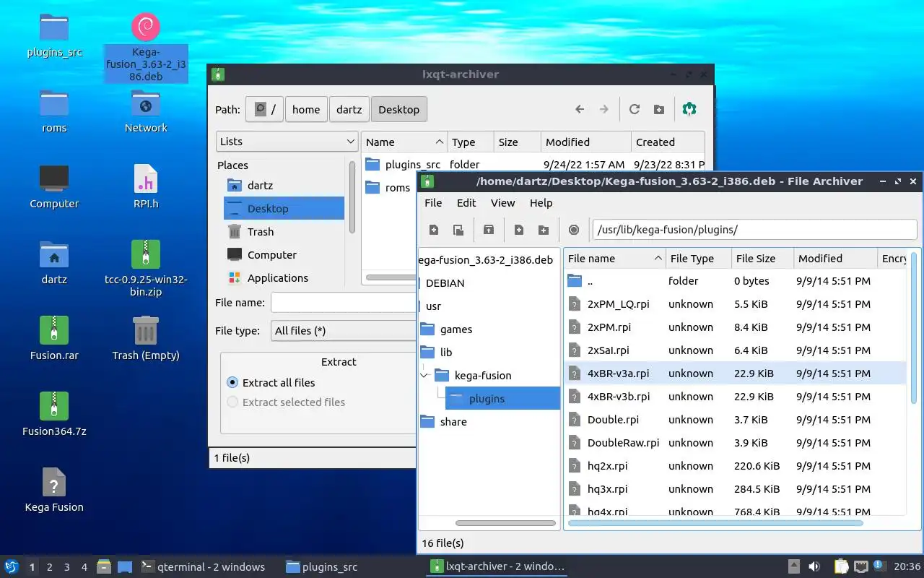
Task: Switch to workspace 3
Action: [67, 567]
